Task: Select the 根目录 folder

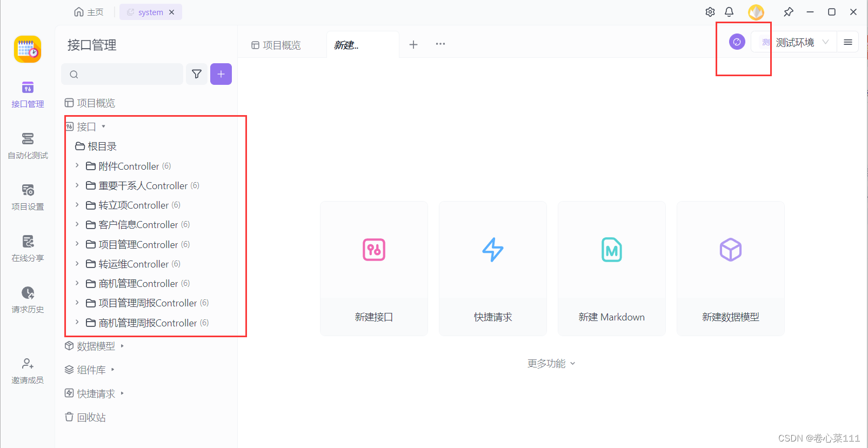Action: [96, 146]
